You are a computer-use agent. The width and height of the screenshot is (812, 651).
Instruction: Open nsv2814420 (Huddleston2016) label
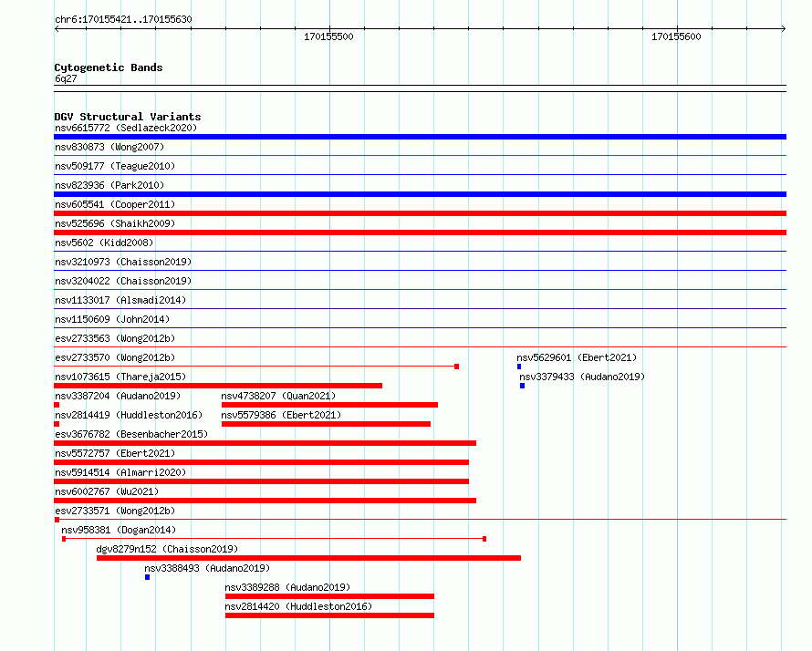298,606
